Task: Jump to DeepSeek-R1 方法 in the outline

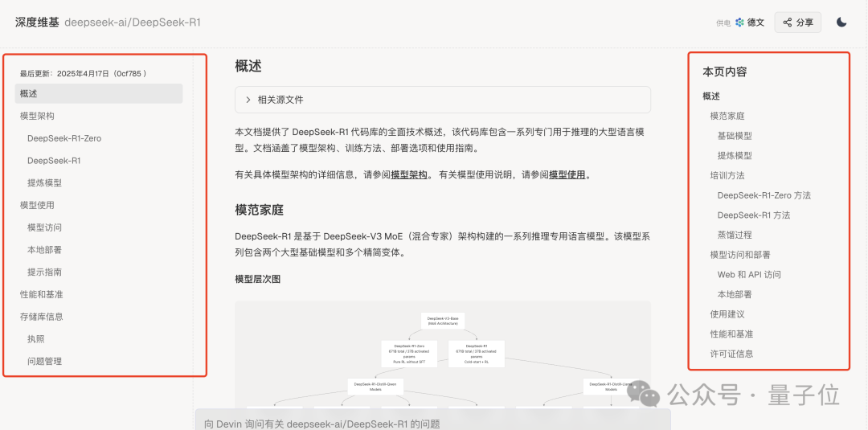Action: (754, 215)
